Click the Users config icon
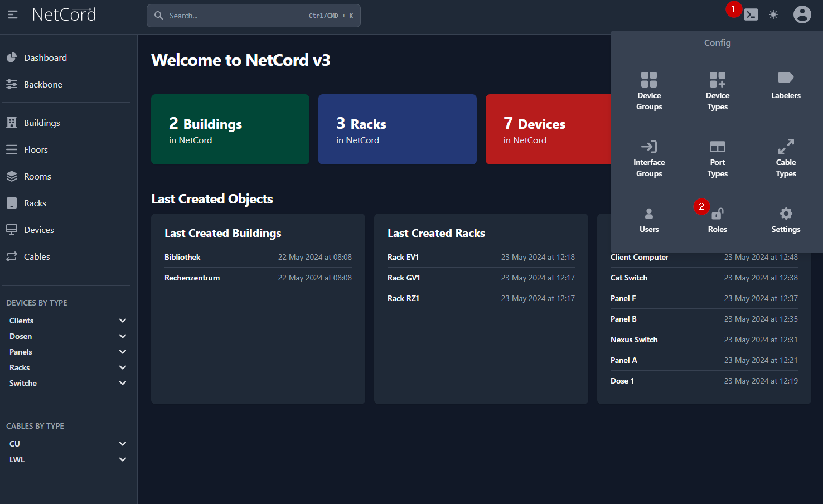823x504 pixels. pos(649,214)
